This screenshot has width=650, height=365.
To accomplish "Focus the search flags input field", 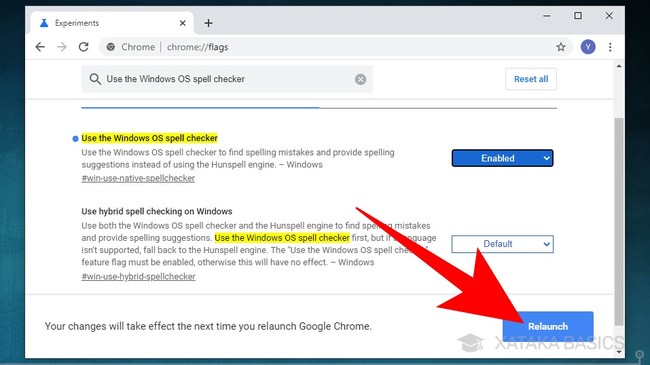I will click(x=227, y=79).
